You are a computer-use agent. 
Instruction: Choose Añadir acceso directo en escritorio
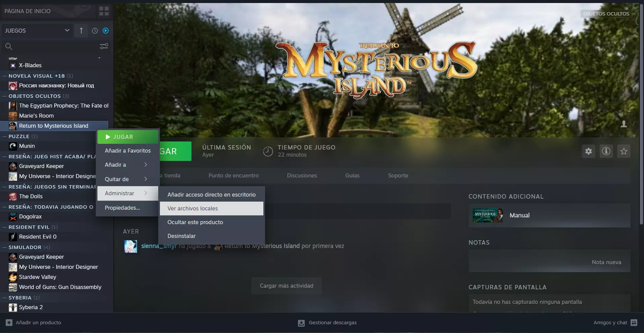(212, 195)
